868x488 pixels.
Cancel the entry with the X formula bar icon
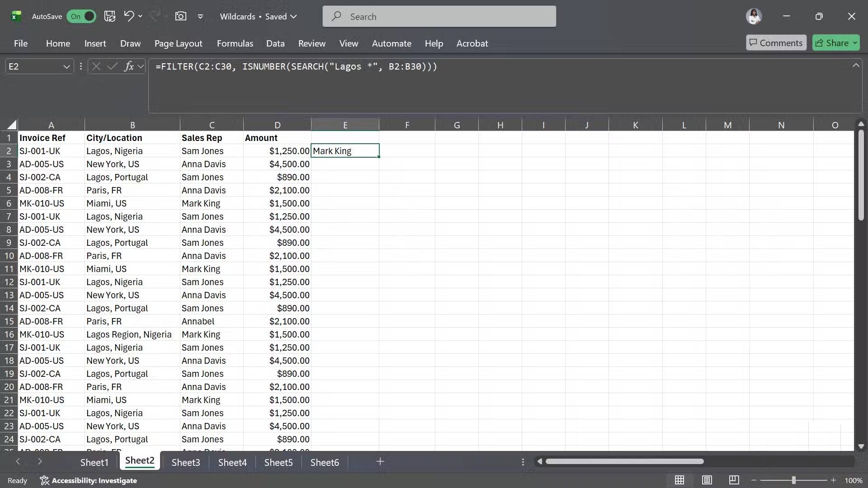tap(96, 66)
